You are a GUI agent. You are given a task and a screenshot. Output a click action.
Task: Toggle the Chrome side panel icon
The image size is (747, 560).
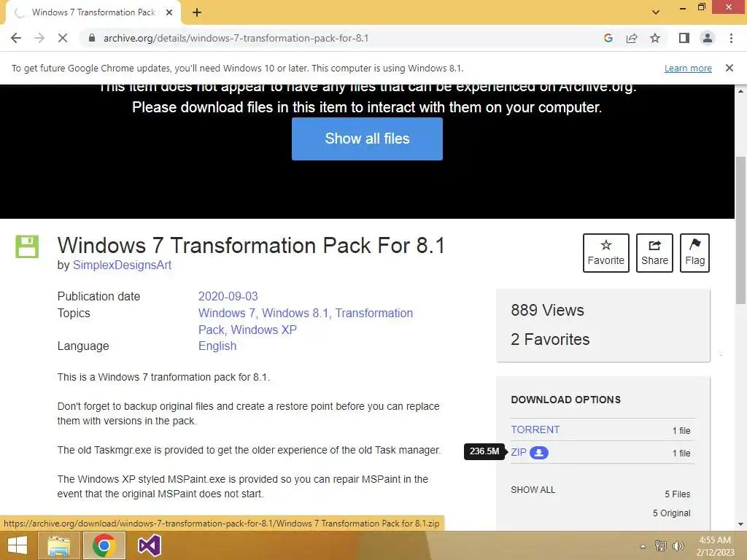(684, 38)
